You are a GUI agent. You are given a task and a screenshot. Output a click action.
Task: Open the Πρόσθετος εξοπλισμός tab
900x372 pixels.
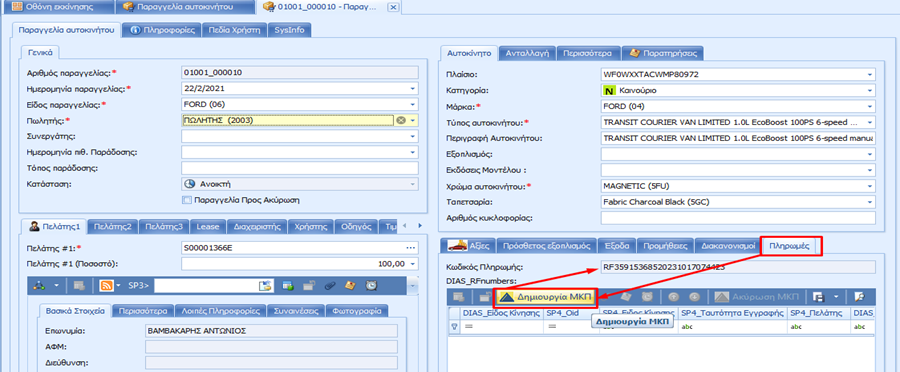pyautogui.click(x=546, y=246)
